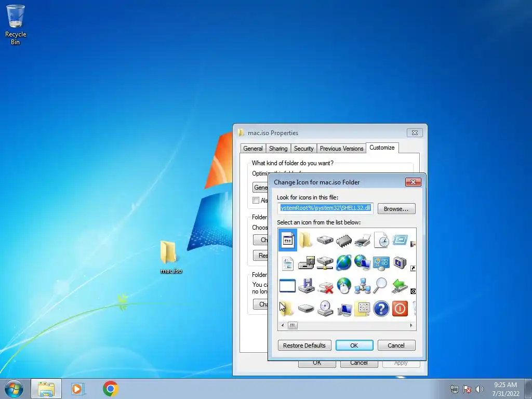532x399 pixels.
Task: Click the icon list scrollbar thumb
Action: pyautogui.click(x=292, y=325)
